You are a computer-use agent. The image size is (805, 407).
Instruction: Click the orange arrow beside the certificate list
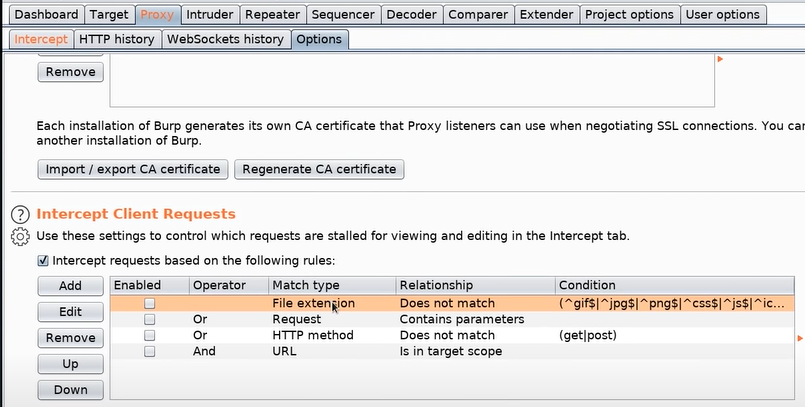(720, 59)
